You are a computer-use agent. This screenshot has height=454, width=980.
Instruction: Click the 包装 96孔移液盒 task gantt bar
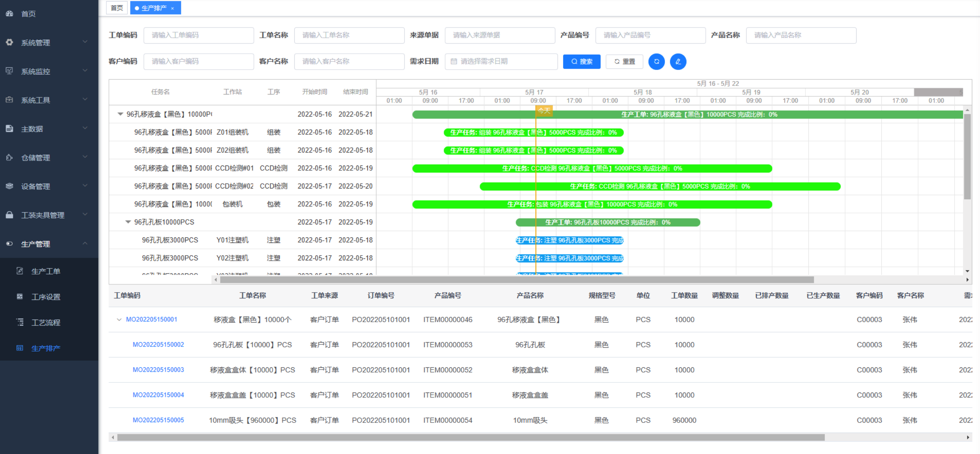pos(592,204)
